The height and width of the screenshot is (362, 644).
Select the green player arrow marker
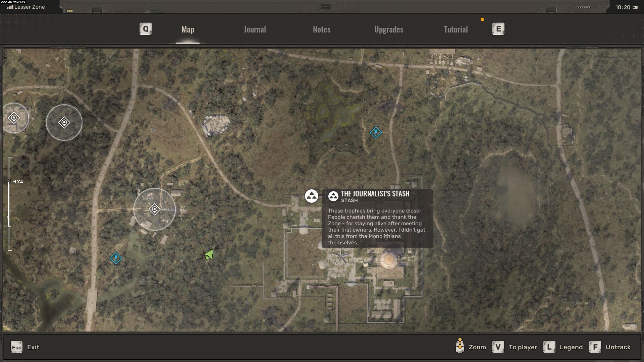[x=209, y=255]
